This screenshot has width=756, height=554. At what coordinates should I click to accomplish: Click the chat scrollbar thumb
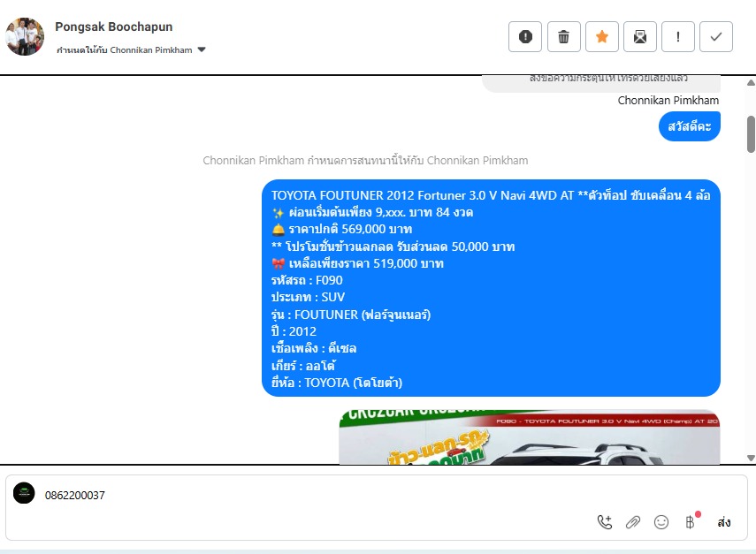[751, 134]
